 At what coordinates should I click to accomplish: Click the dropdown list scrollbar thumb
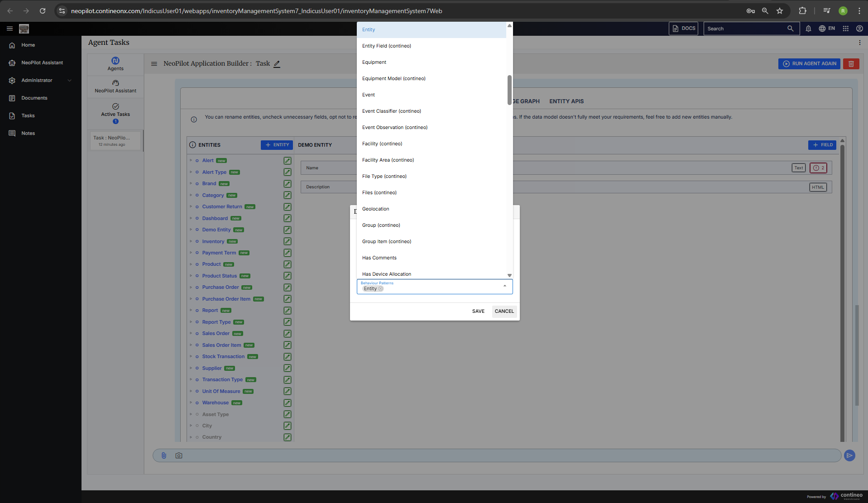tap(509, 90)
